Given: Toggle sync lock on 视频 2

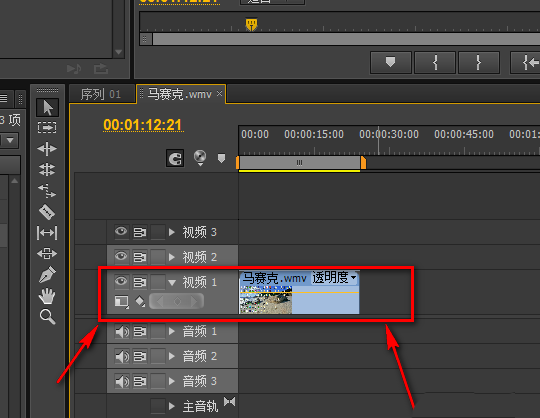Looking at the screenshot, I should click(140, 257).
